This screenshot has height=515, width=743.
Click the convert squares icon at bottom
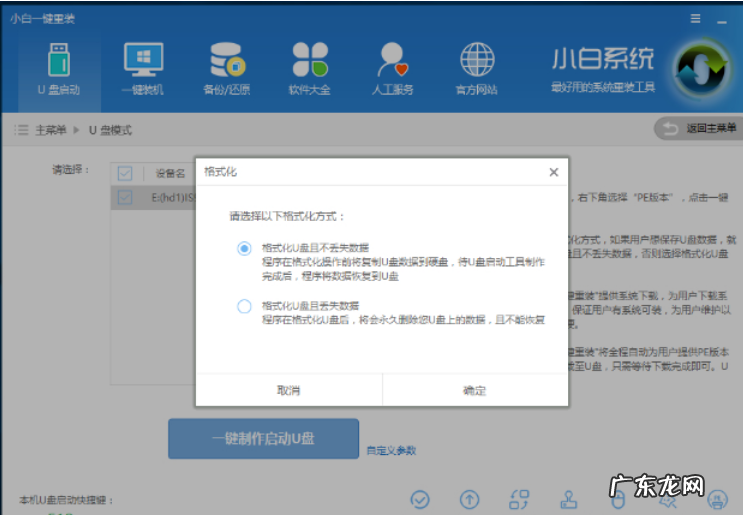[x=519, y=499]
